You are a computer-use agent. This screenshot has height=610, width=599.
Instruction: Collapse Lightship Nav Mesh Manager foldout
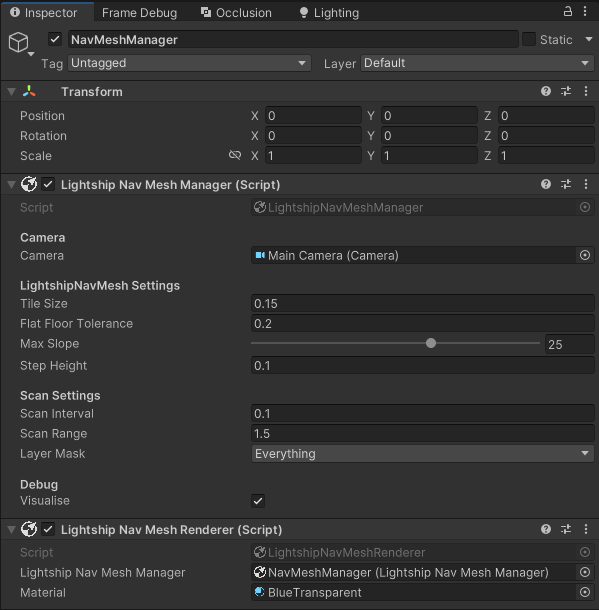(12, 185)
